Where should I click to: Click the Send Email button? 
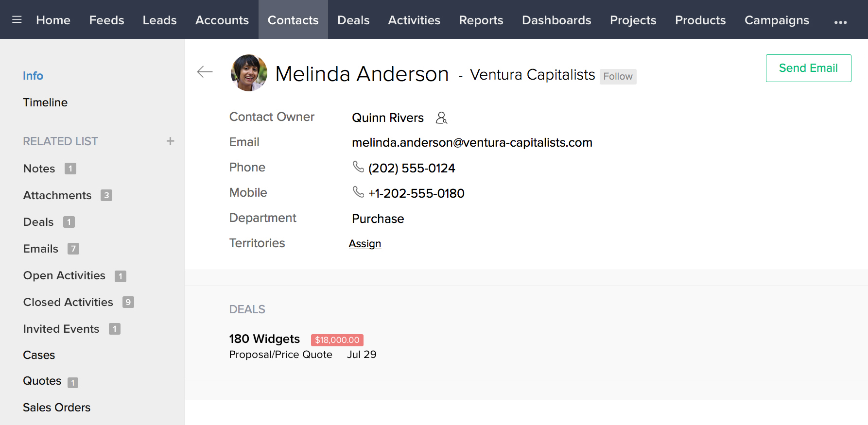808,68
